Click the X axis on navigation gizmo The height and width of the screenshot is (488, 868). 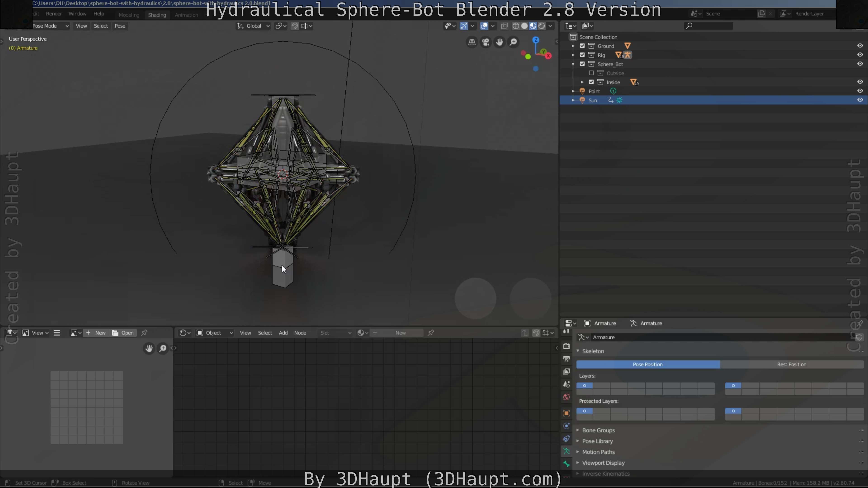coord(549,56)
